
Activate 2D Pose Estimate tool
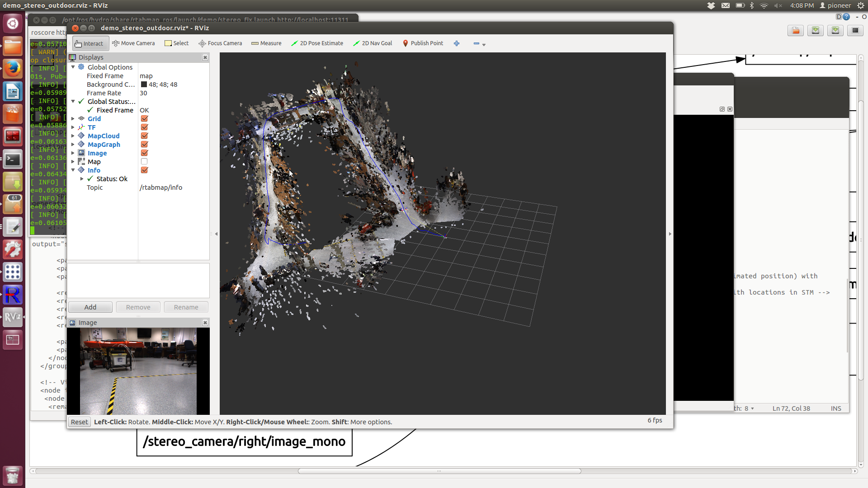[317, 43]
